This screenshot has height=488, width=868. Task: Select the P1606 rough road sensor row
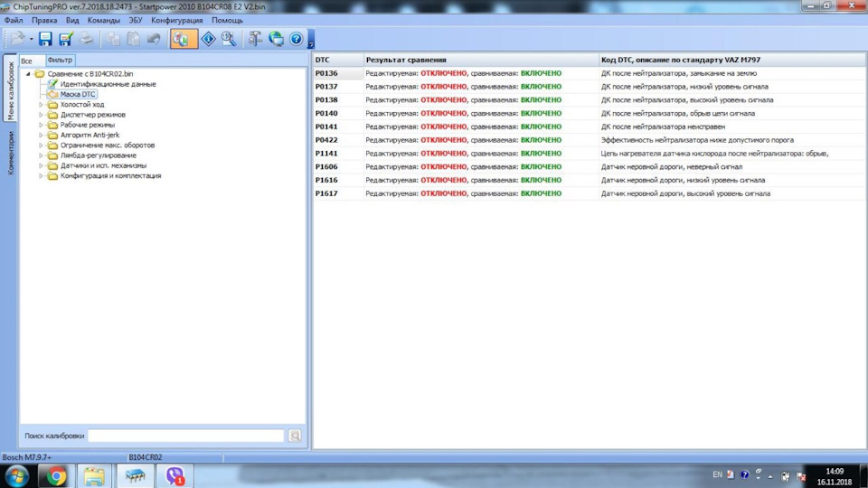tap(590, 166)
